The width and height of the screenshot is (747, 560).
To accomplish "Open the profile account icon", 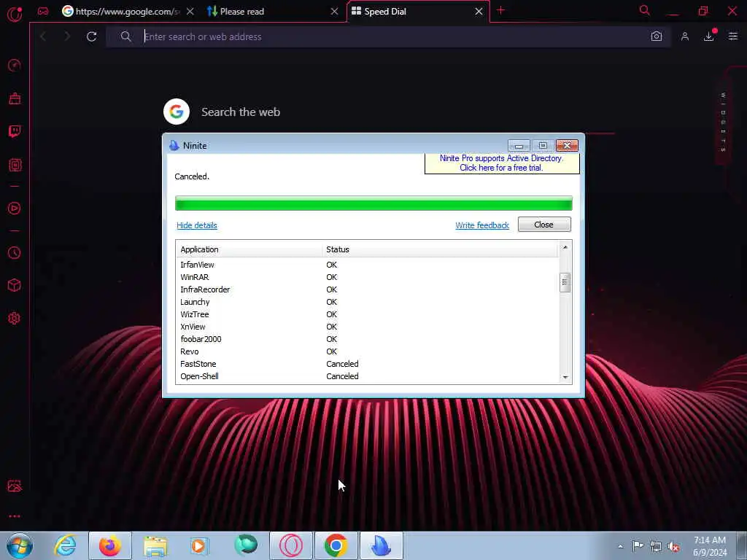I will 685,36.
